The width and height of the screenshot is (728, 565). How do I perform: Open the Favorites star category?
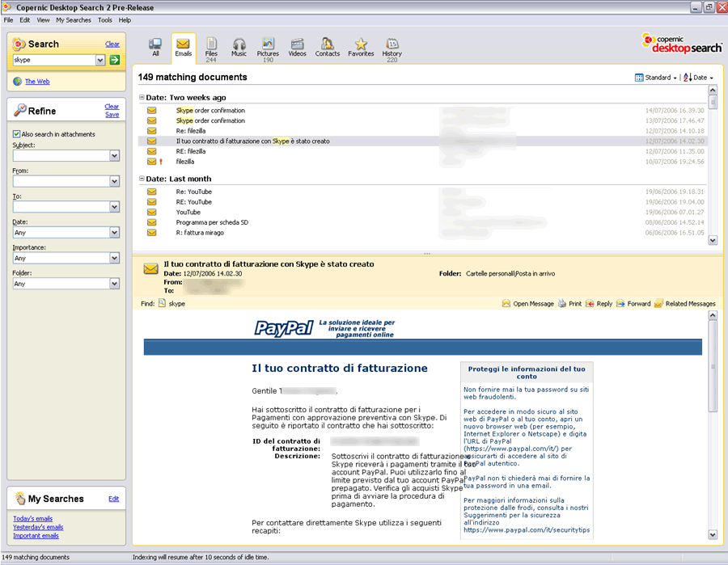click(x=361, y=48)
